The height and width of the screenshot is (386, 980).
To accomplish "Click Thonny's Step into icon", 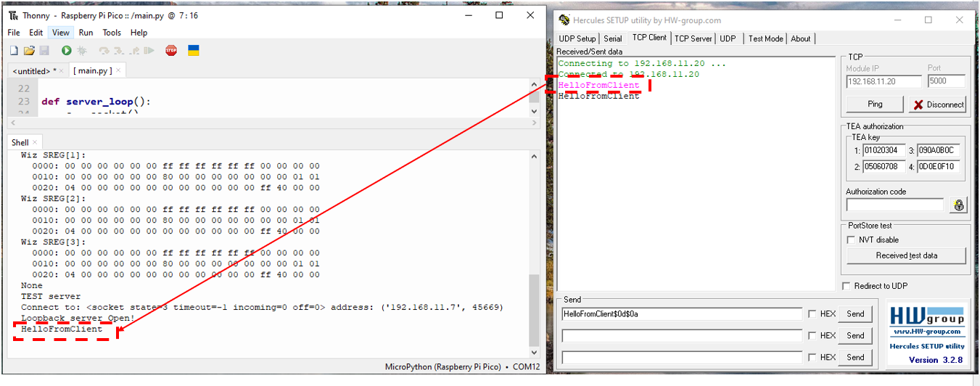I will pos(119,51).
